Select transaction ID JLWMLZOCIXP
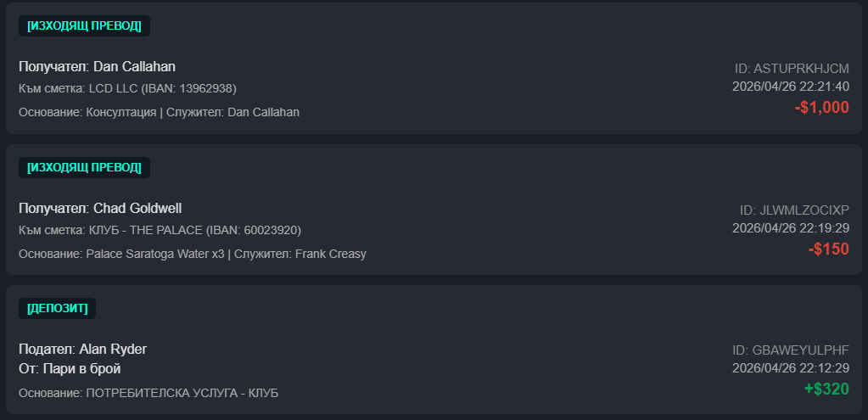This screenshot has height=420, width=868. pos(794,210)
